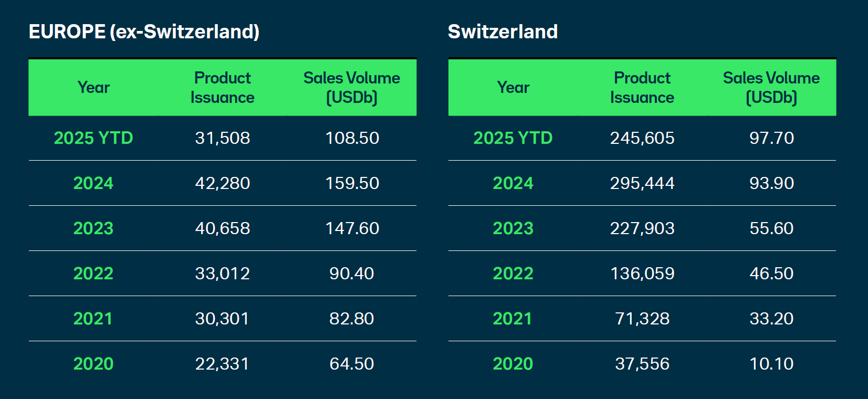Click the 71,328 issuance cell
868x399 pixels.
tap(642, 318)
